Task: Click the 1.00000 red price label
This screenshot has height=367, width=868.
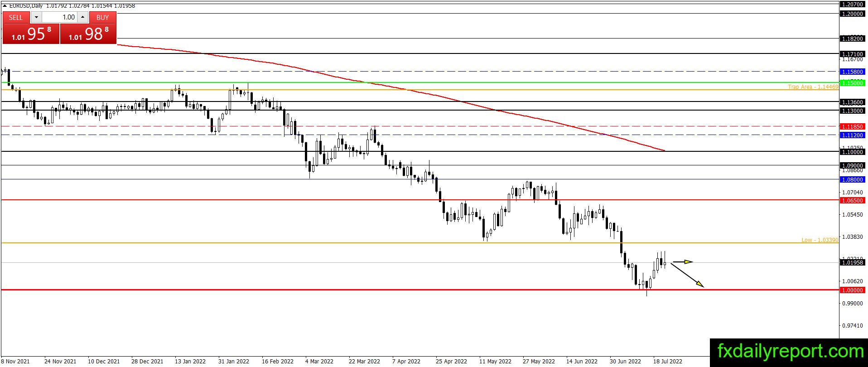Action: coord(852,290)
